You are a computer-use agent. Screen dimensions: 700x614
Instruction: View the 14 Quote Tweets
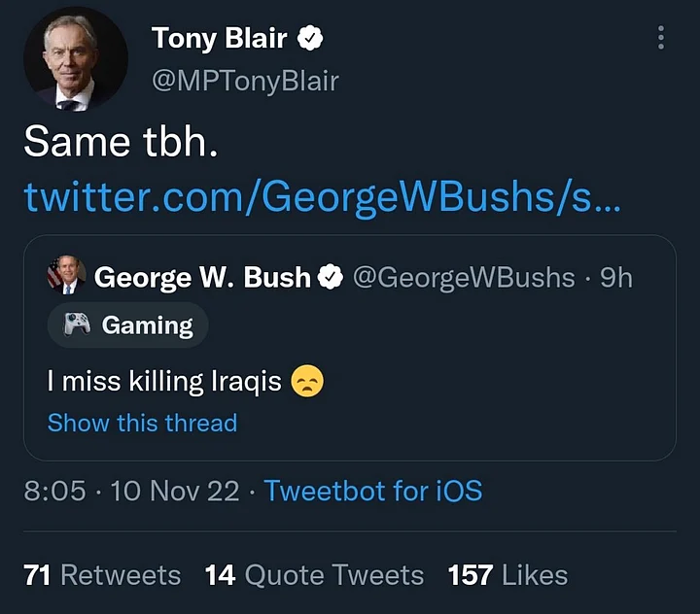point(314,575)
